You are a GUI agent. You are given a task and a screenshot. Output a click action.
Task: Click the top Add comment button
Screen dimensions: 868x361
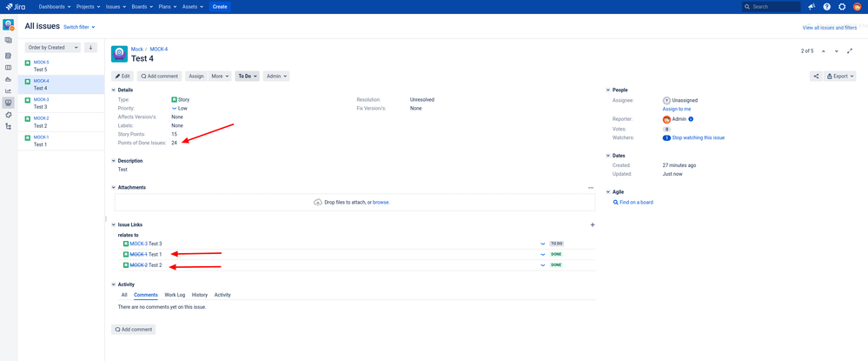159,77
